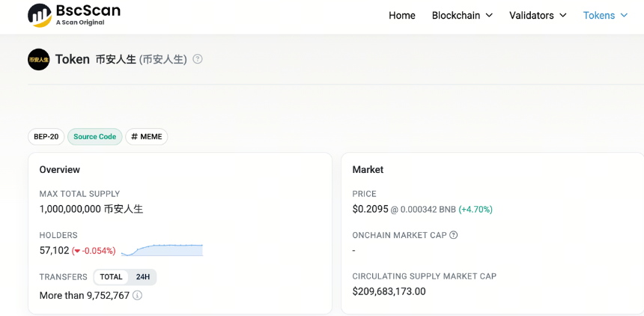Click the info icon after More than 9,752,767

[x=138, y=295]
